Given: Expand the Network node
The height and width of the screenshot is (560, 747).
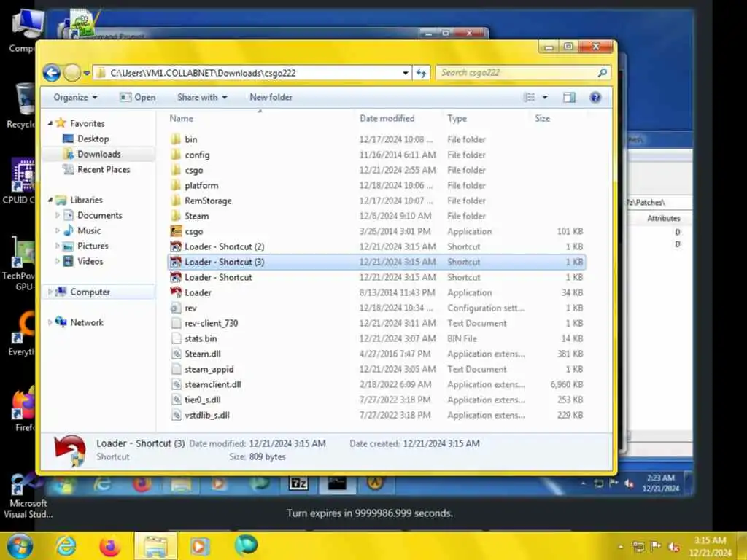Looking at the screenshot, I should pos(50,322).
